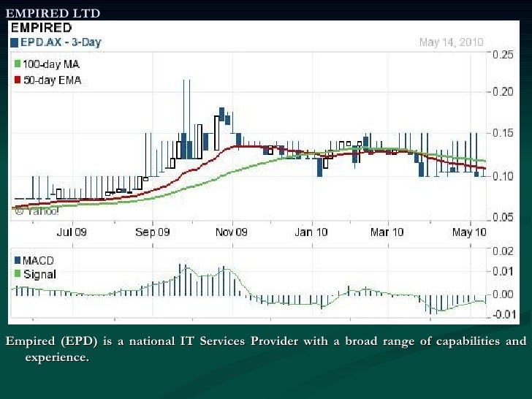Screen dimensions: 532x399
Task: Click the 0.25 price axis label
Action: point(503,55)
